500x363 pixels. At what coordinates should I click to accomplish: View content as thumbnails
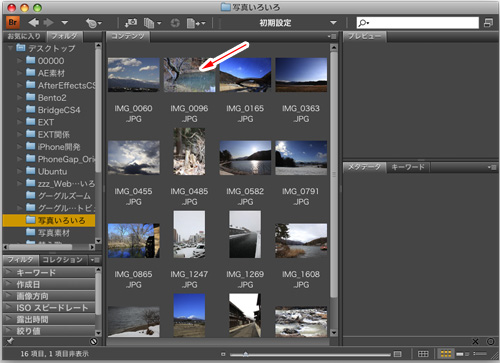(446, 354)
